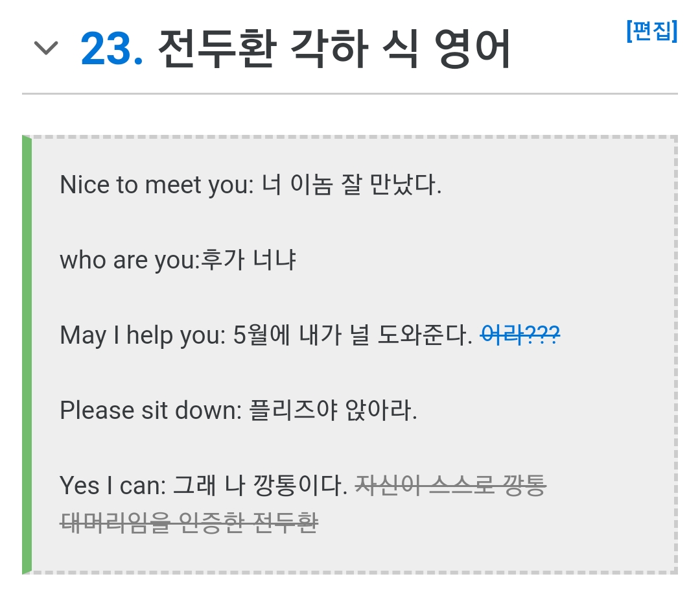Collapse section 23 using the chevron arrow
The height and width of the screenshot is (607, 700).
point(46,48)
